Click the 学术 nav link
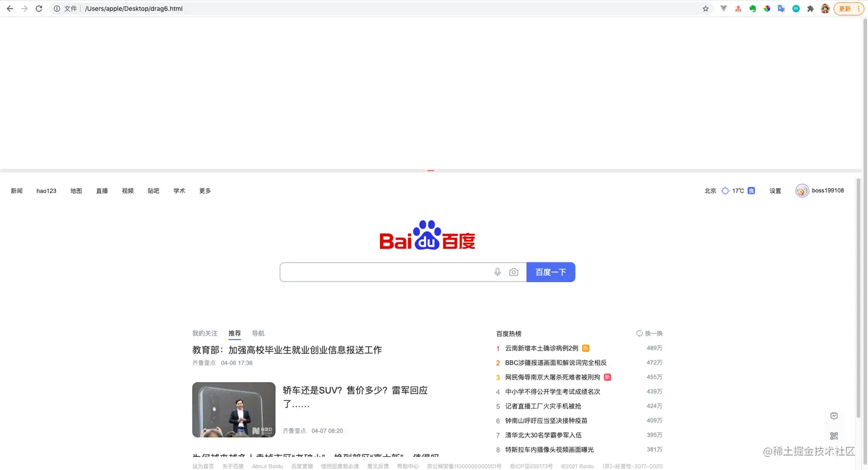 click(x=179, y=191)
